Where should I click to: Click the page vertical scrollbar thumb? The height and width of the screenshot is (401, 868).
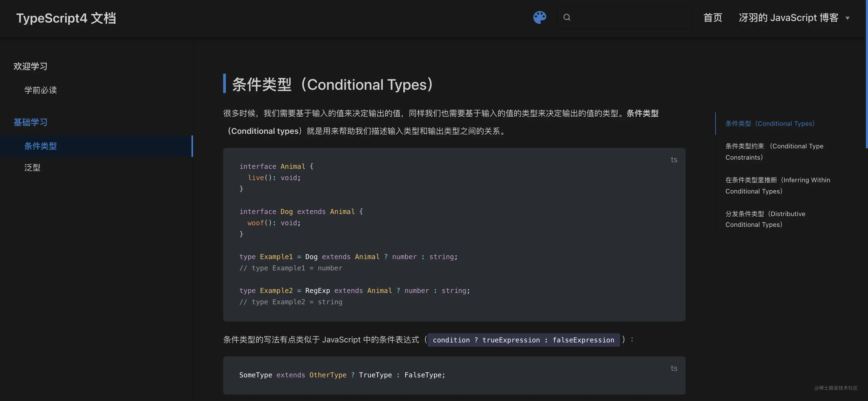tap(866, 74)
